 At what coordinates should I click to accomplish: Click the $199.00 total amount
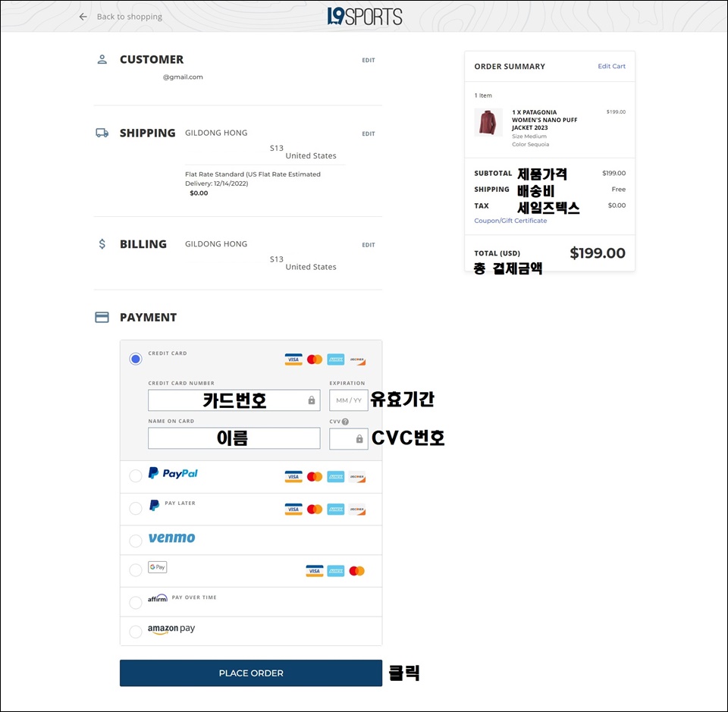[x=598, y=253]
